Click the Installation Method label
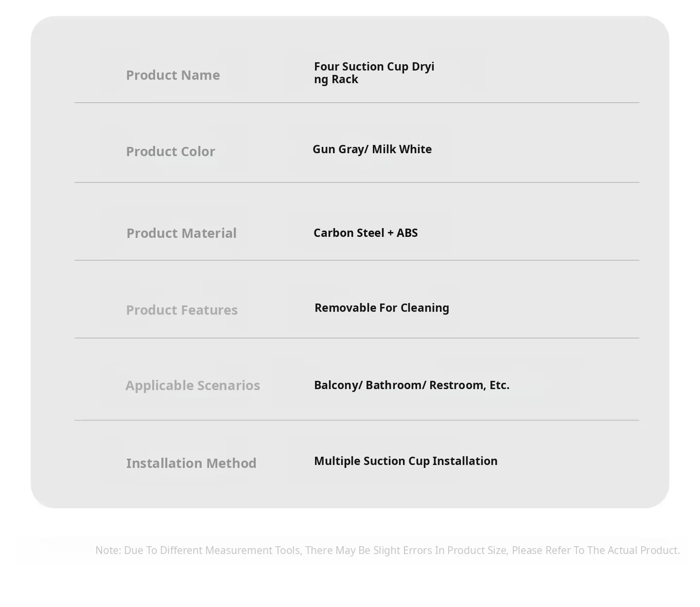The height and width of the screenshot is (607, 700). (x=191, y=463)
